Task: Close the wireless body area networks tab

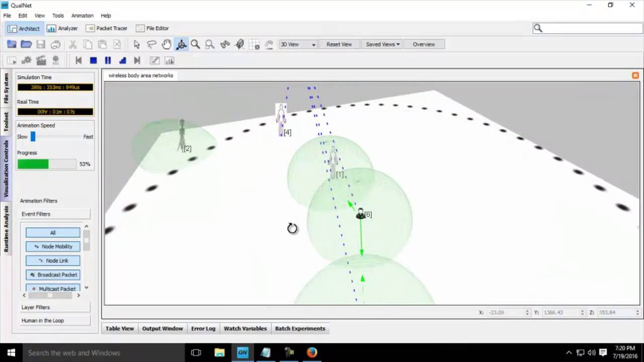Action: pyautogui.click(x=635, y=75)
